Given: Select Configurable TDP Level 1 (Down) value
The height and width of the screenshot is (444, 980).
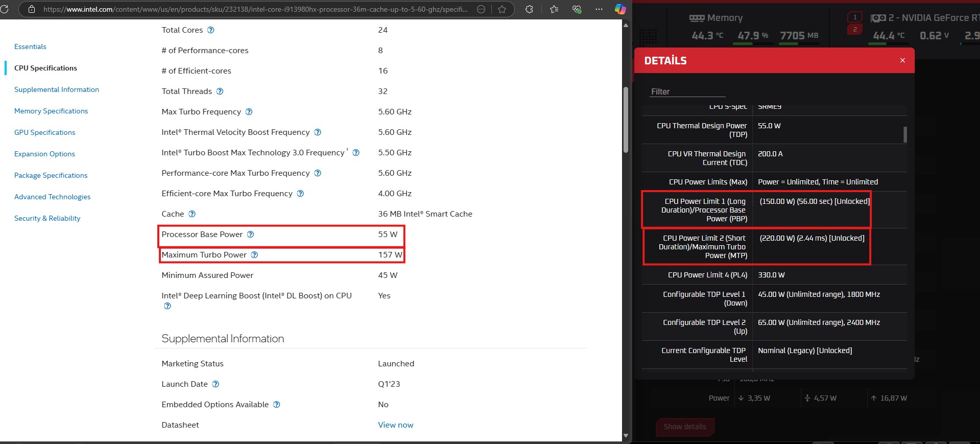Looking at the screenshot, I should 819,294.
